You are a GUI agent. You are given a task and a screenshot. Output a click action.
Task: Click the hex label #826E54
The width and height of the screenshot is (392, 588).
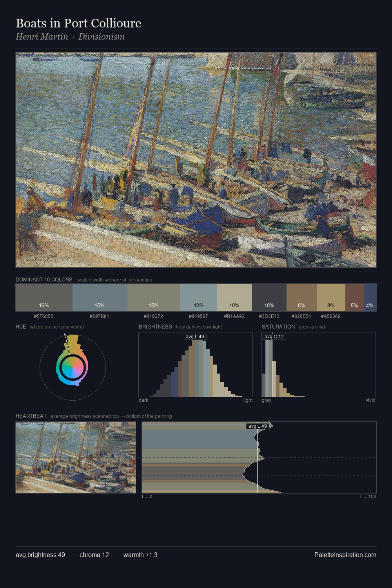click(301, 316)
